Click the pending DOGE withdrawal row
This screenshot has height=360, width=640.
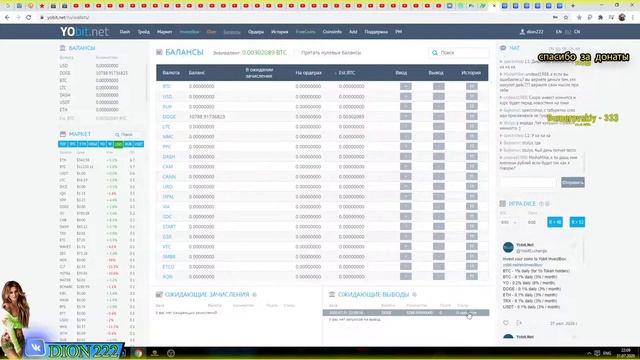406,313
